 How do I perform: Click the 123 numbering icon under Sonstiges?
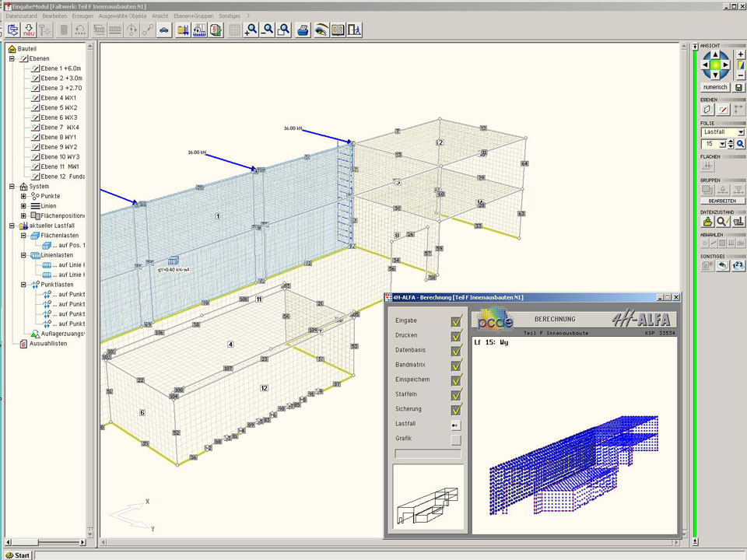point(739,265)
